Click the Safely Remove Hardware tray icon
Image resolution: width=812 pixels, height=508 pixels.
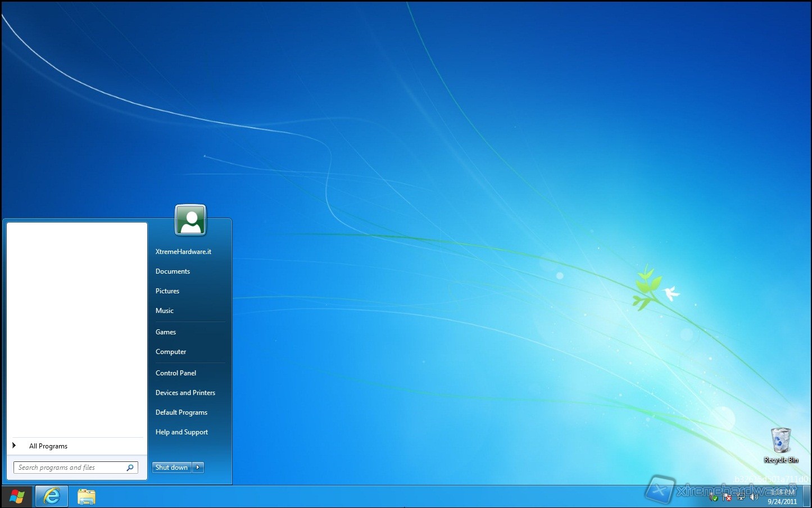tap(714, 497)
